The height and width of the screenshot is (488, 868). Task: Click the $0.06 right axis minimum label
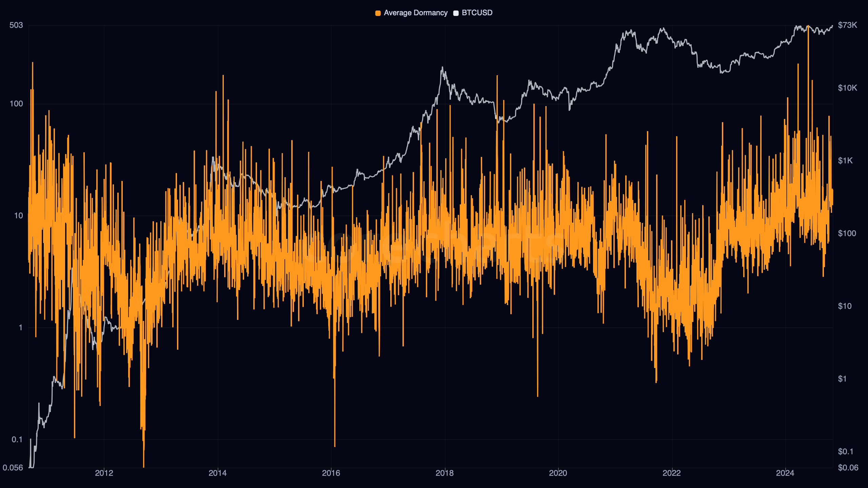(848, 468)
